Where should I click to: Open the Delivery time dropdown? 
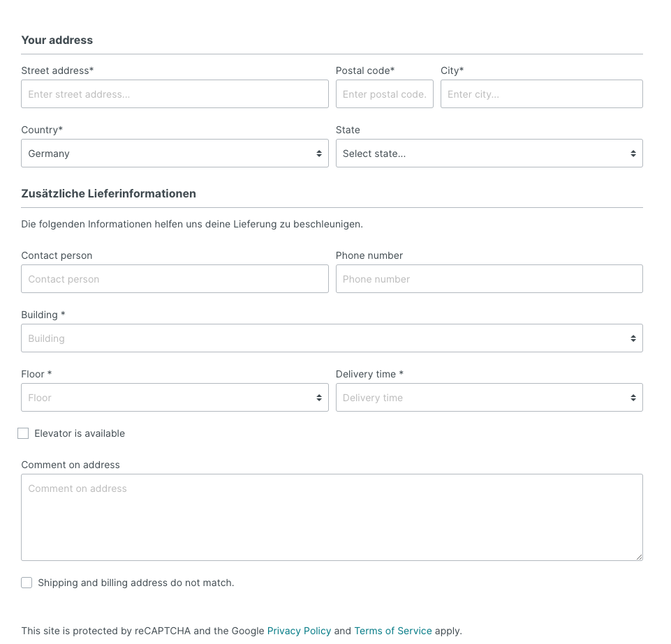point(489,397)
